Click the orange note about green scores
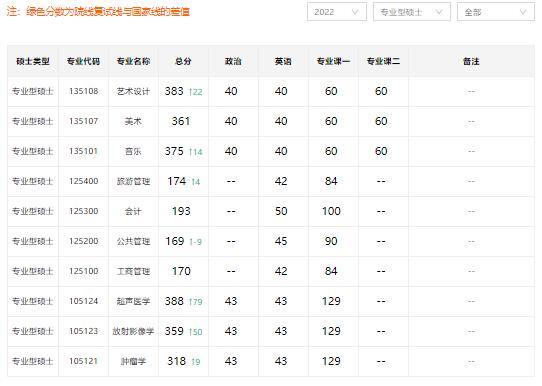The image size is (542, 386). click(x=98, y=12)
